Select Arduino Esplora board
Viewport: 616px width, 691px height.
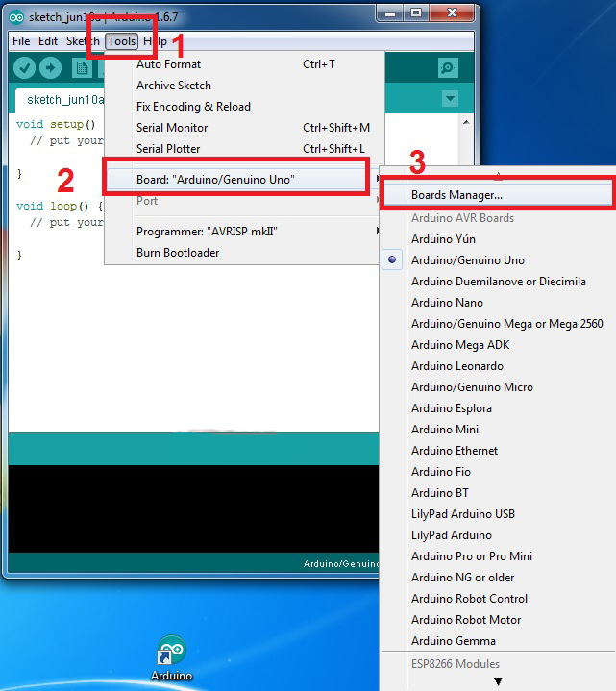click(x=498, y=408)
